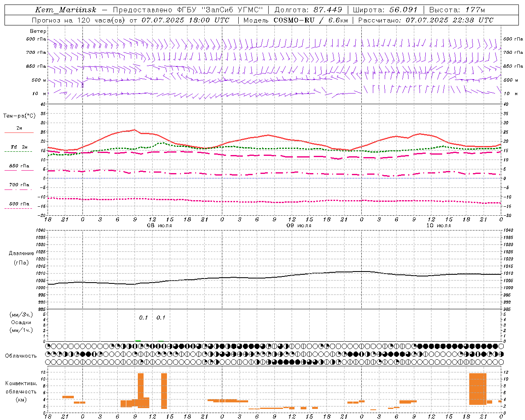Select the calculation timestamp 07.07.2025 22:38 UTC
The width and height of the screenshot is (525, 420).
coord(450,20)
